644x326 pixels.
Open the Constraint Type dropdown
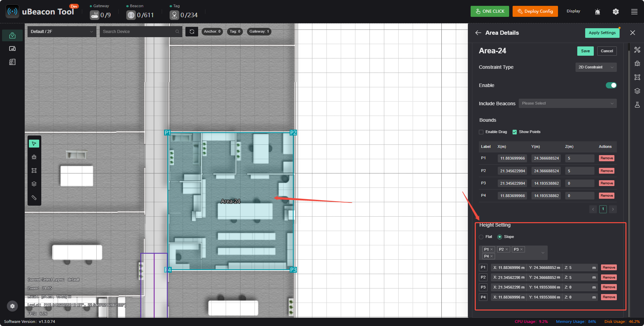tap(596, 67)
